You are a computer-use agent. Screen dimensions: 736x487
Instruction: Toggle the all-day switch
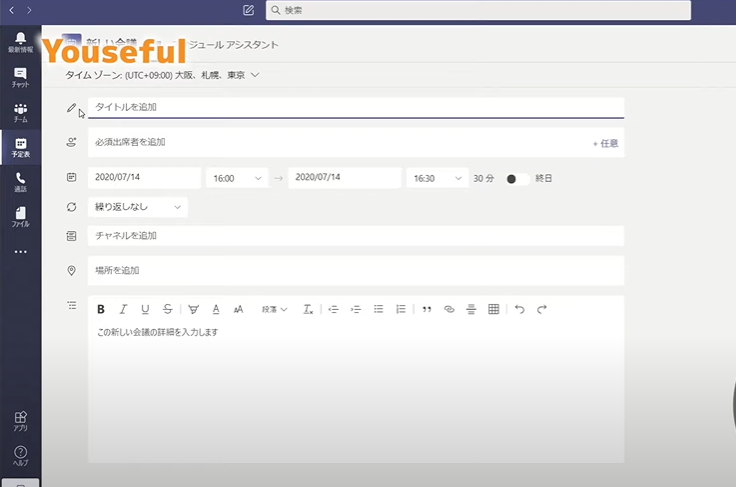(x=517, y=179)
